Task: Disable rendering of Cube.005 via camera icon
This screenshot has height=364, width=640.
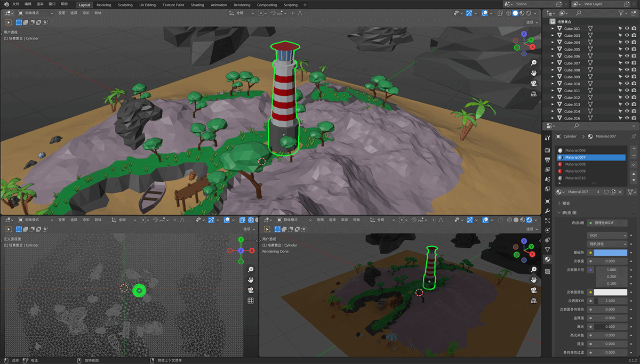Action: 634,50
